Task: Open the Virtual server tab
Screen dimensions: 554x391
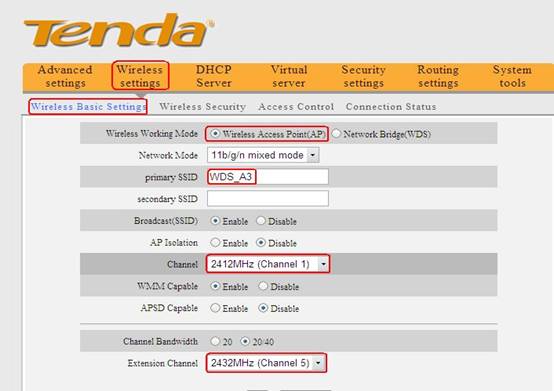Action: click(x=289, y=76)
